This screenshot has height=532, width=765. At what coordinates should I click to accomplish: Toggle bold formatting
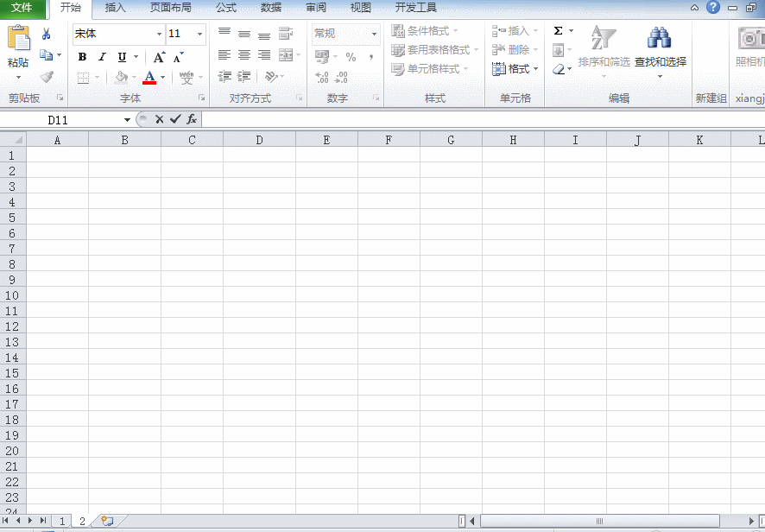82,57
